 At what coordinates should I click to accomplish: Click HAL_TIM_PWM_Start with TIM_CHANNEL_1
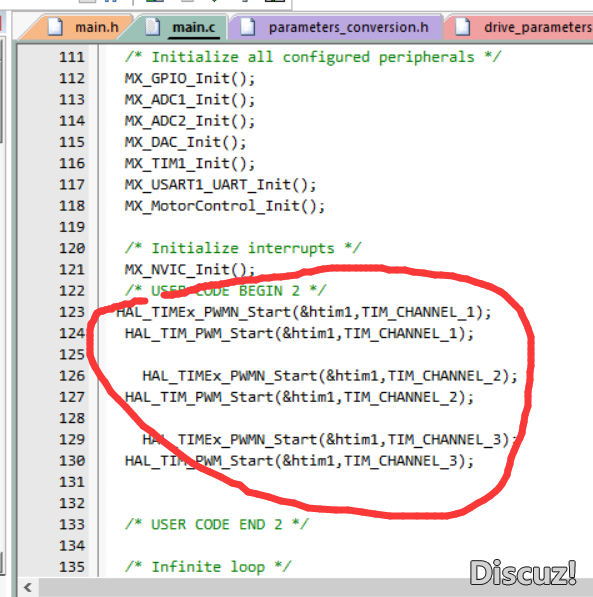tap(299, 334)
